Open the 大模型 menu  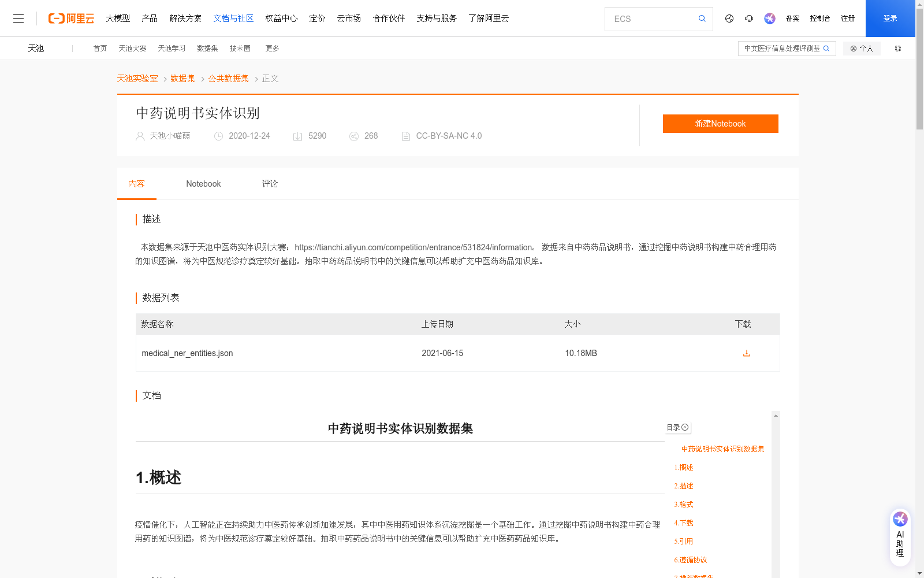[x=118, y=18]
